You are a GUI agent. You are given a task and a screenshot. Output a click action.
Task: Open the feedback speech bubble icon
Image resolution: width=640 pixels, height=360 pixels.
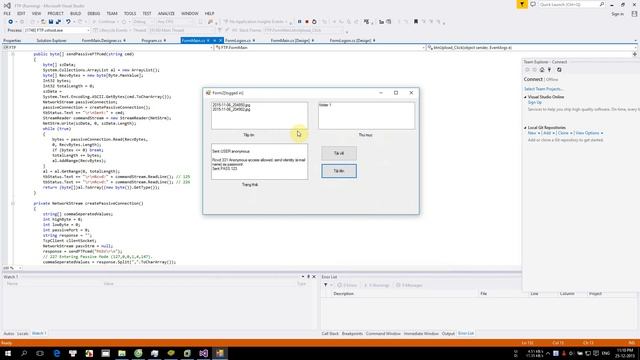pos(533,4)
